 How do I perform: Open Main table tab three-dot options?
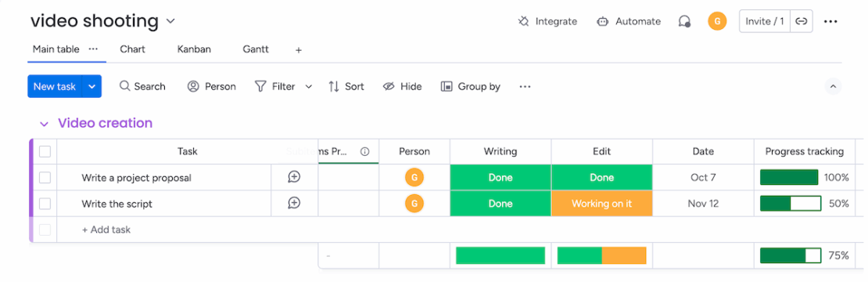pyautogui.click(x=93, y=49)
